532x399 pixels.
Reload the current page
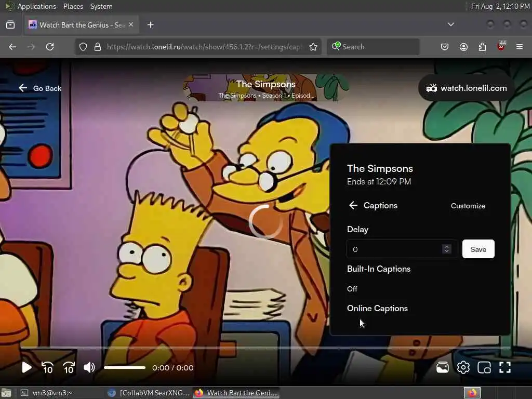coord(50,47)
